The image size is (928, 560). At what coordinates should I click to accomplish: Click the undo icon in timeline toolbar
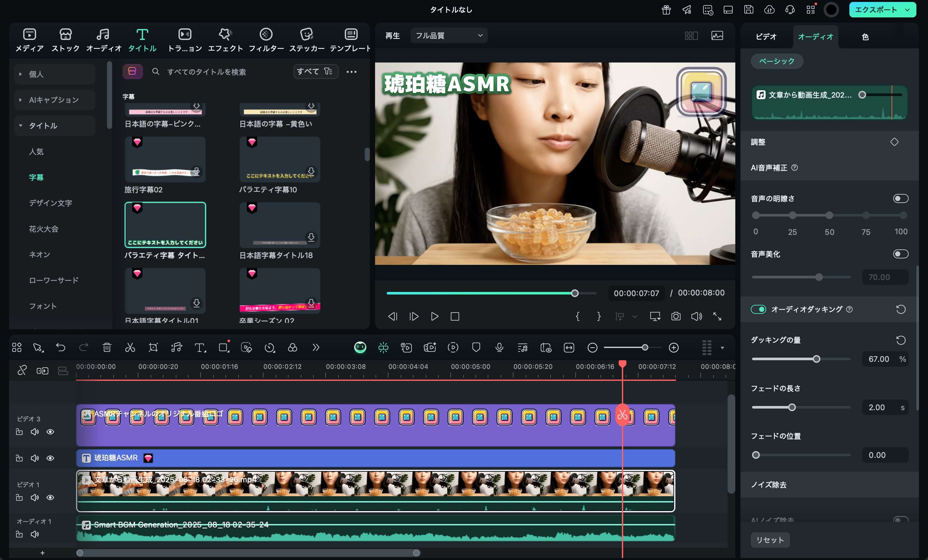[61, 347]
